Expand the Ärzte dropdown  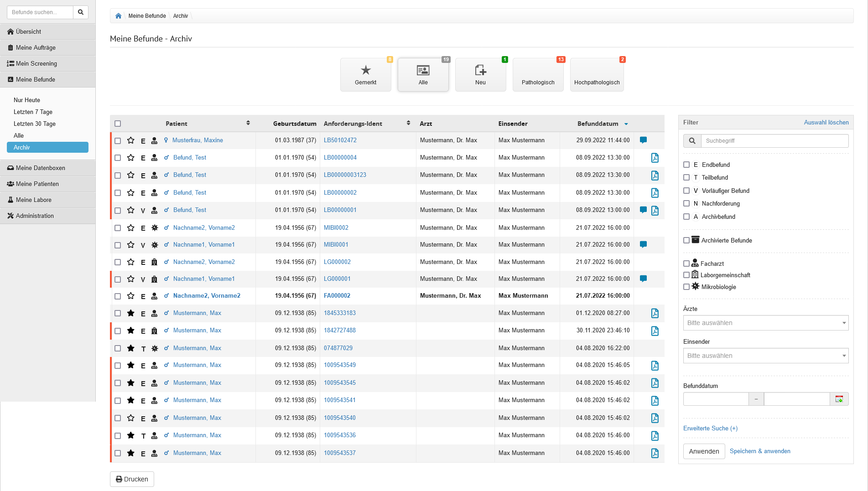(765, 323)
